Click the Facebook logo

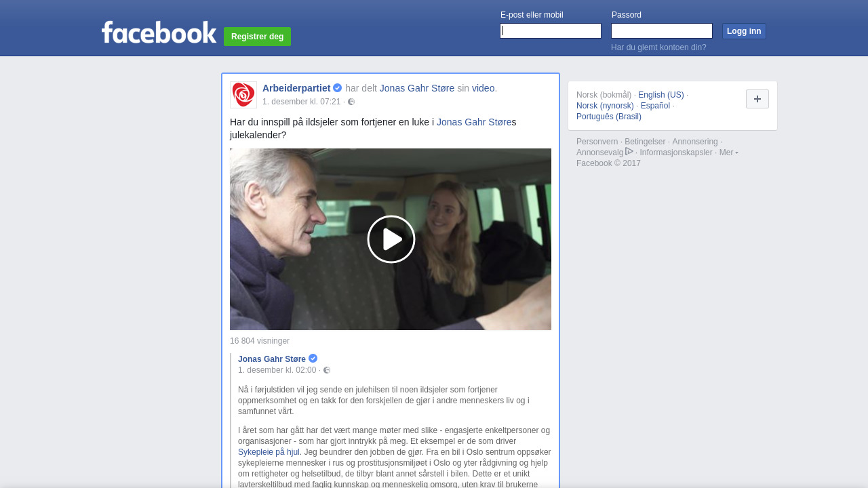pos(159,32)
